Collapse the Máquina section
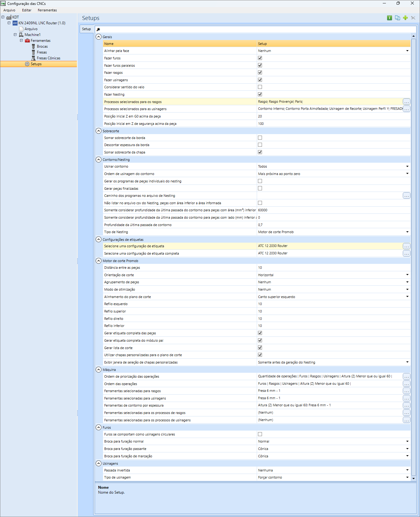This screenshot has height=517, width=420. click(98, 369)
